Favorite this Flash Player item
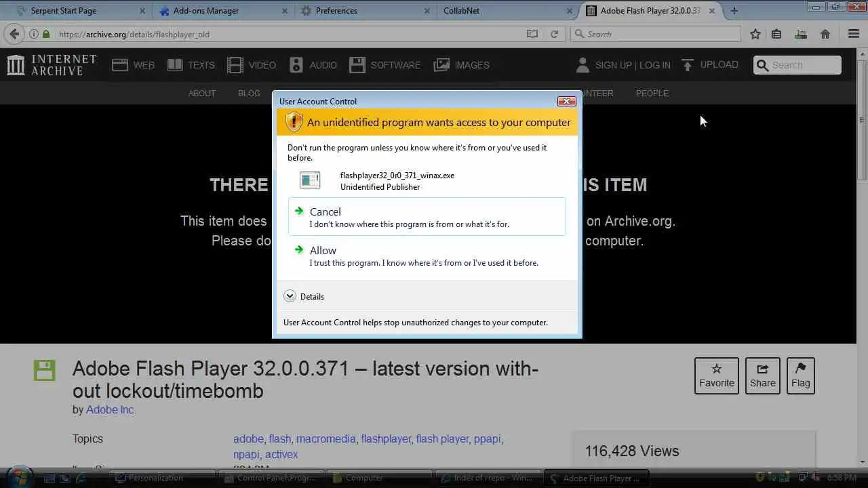Image resolution: width=868 pixels, height=488 pixels. 717,375
